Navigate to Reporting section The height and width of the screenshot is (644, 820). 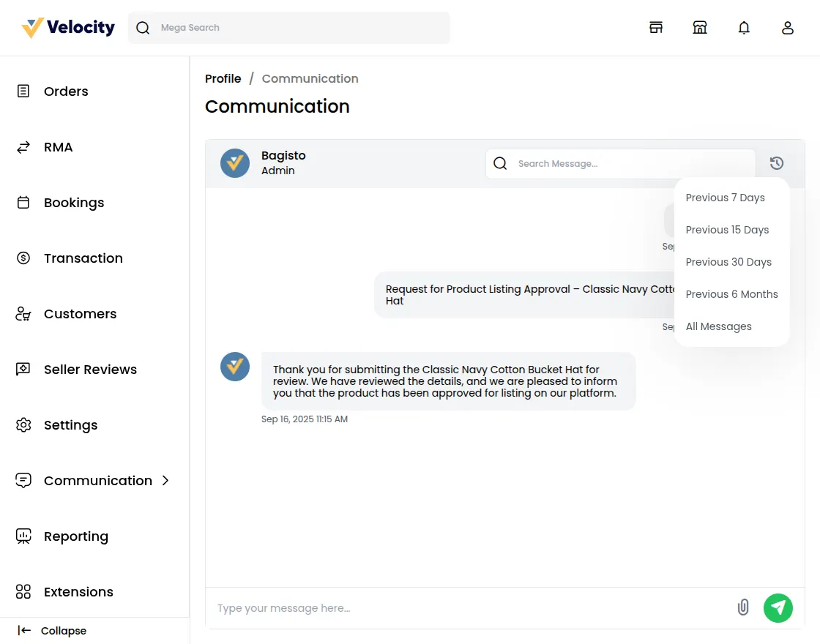75,536
